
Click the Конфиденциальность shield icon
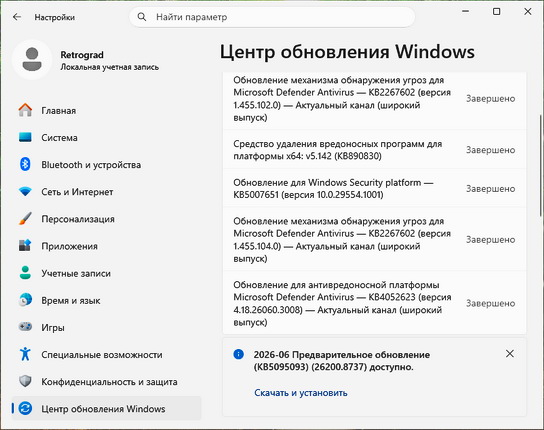pos(25,381)
